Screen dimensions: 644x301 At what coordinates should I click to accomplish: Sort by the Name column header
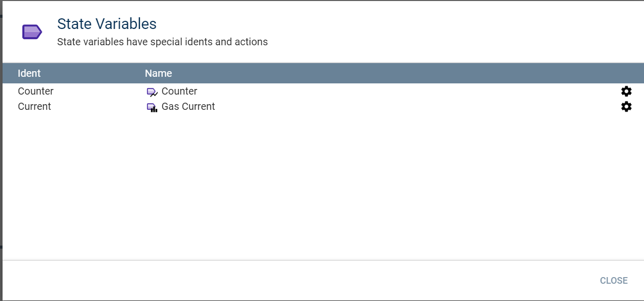[x=158, y=73]
